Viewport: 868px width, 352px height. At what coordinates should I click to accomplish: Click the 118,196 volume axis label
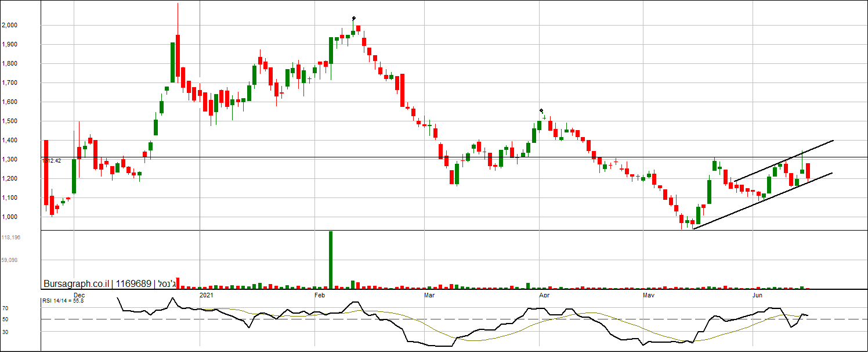12,238
